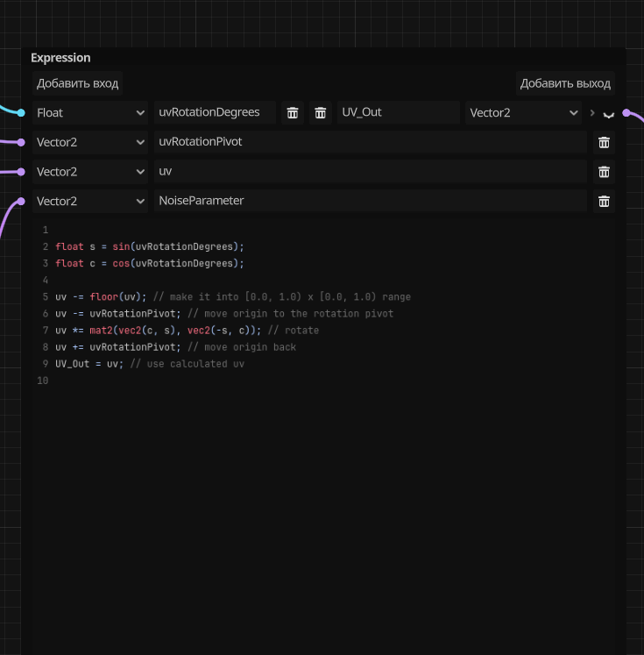The width and height of the screenshot is (644, 655).
Task: Edit the uvRotationDegrees name field
Action: pos(214,112)
